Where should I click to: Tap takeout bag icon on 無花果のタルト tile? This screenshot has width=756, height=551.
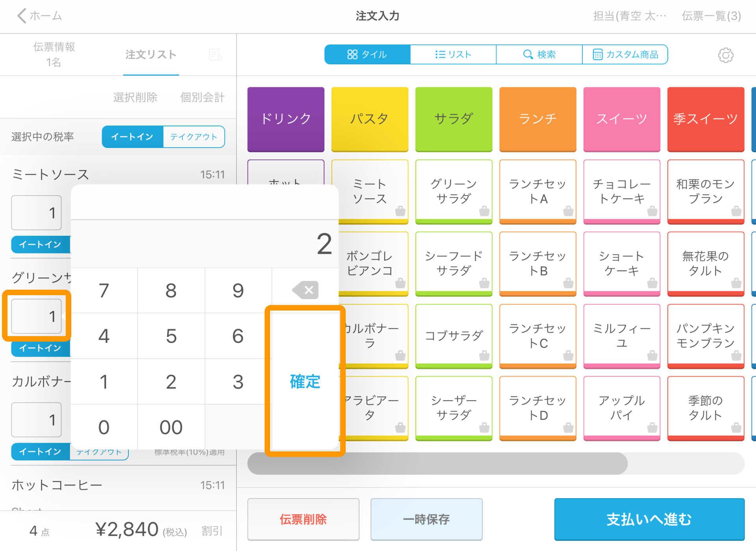[x=736, y=283]
